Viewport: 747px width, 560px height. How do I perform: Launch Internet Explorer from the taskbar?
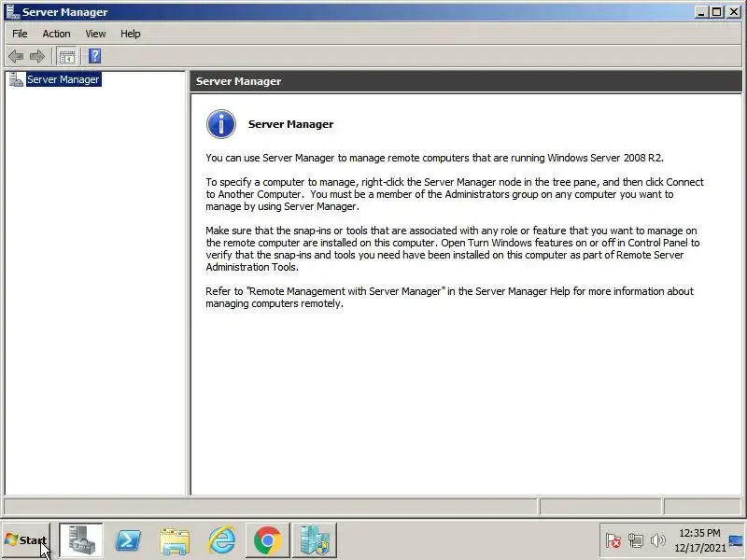pos(221,540)
